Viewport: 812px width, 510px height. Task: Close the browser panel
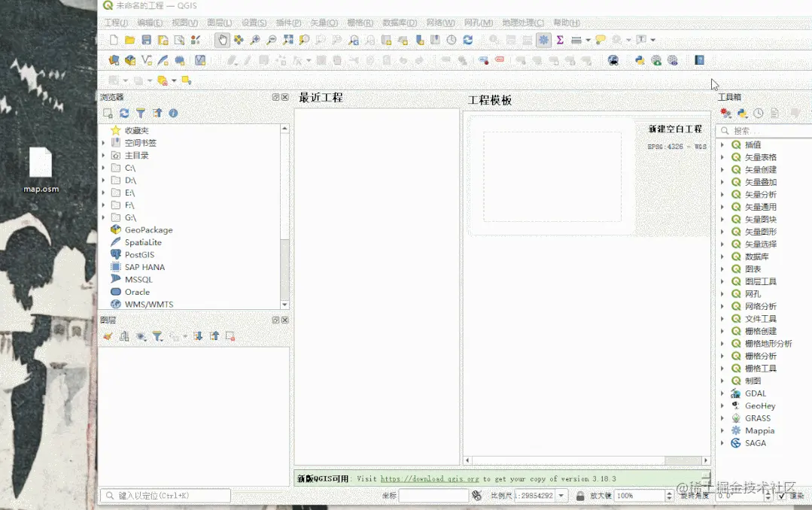coord(284,97)
